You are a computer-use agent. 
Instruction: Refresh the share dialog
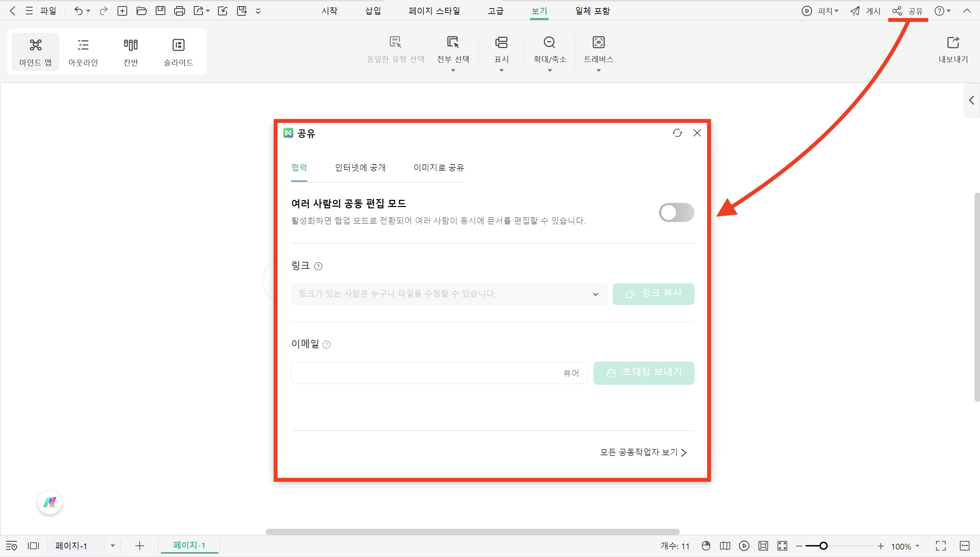pyautogui.click(x=677, y=133)
